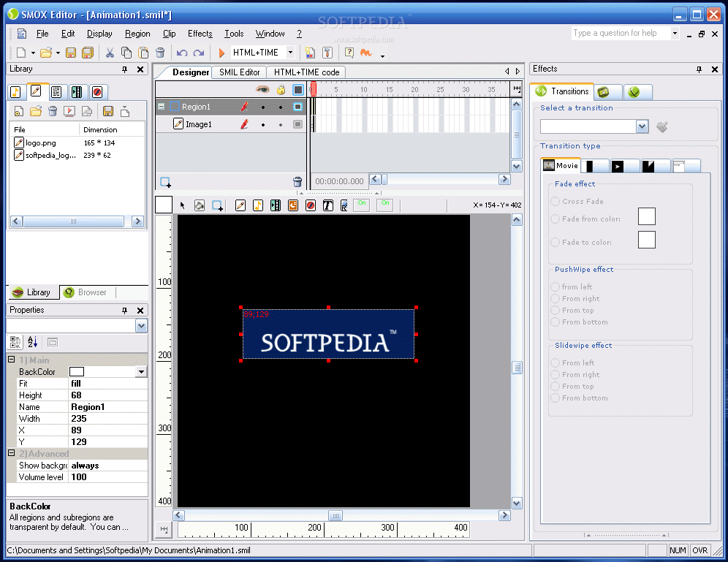This screenshot has height=562, width=728.
Task: Toggle first green On button
Action: pos(362,205)
